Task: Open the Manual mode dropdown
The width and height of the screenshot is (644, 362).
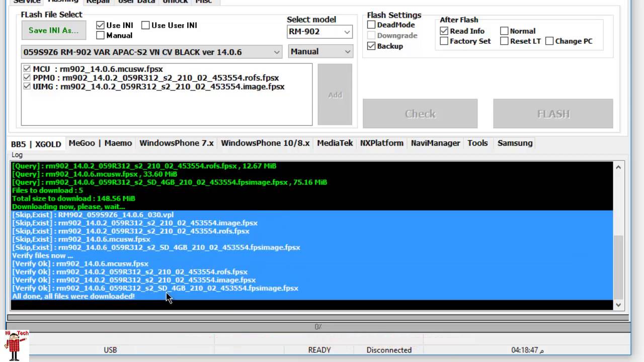Action: click(x=320, y=51)
